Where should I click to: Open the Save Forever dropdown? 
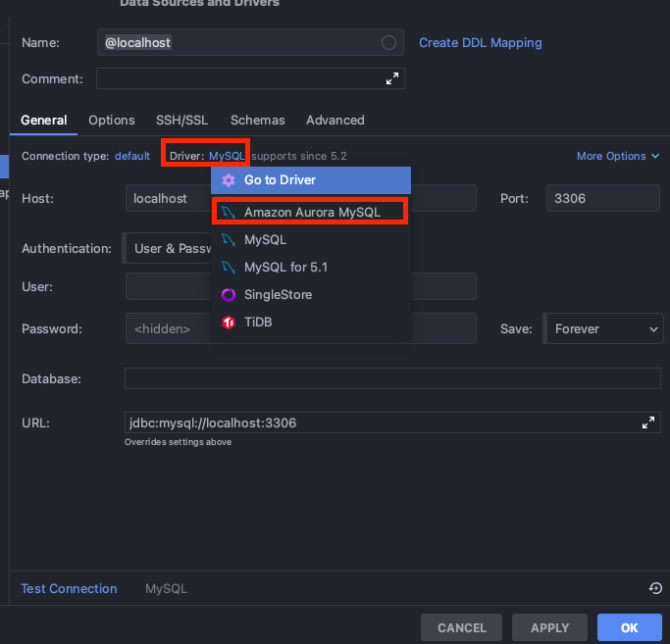[x=605, y=328]
